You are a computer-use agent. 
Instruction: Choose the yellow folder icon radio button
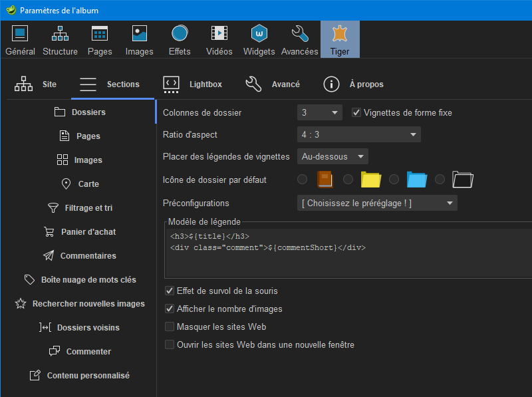point(348,179)
